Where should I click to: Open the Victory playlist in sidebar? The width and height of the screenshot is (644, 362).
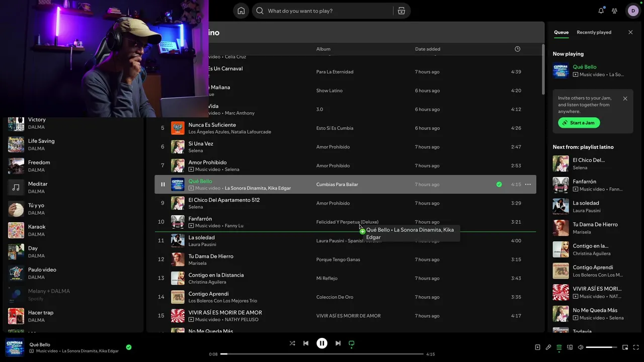coord(73,123)
